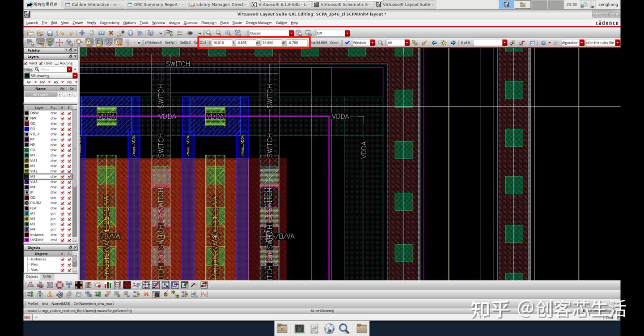
Task: Click the Zoom In magnifier icon
Action: [208, 33]
